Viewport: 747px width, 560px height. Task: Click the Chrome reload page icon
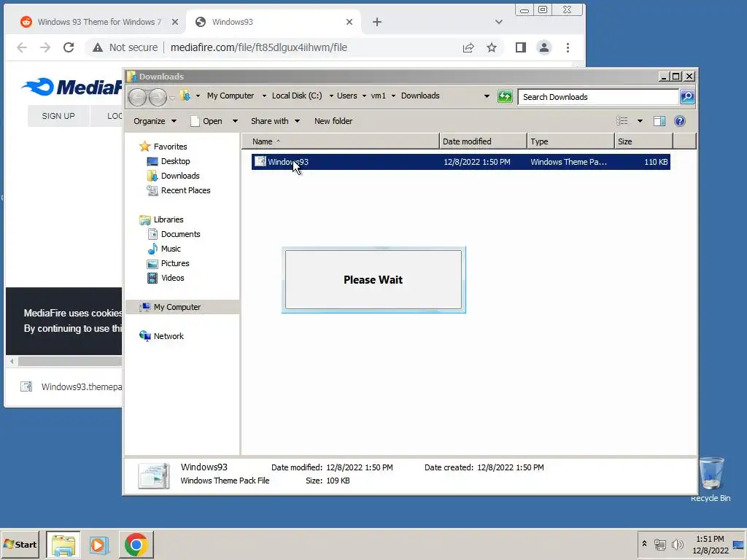69,47
